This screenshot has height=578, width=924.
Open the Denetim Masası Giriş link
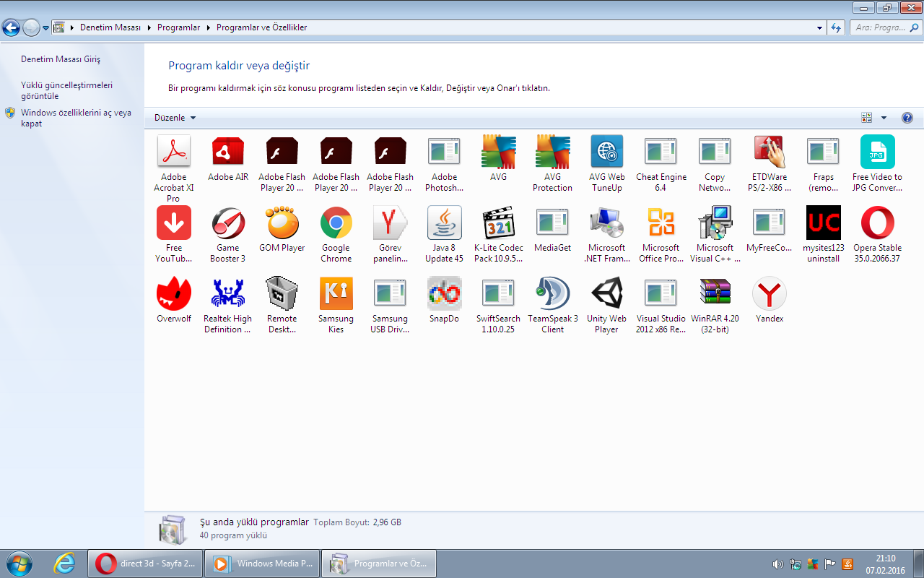(x=61, y=59)
